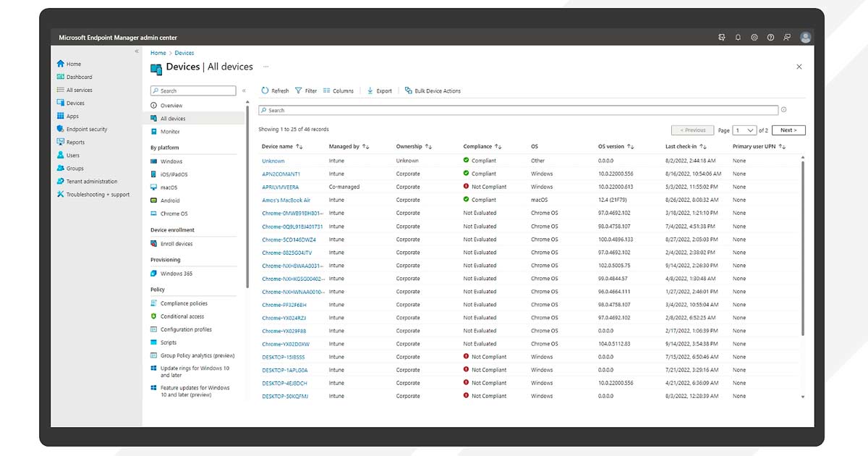This screenshot has width=868, height=456.
Task: Open the portal settings gear icon
Action: coord(754,36)
